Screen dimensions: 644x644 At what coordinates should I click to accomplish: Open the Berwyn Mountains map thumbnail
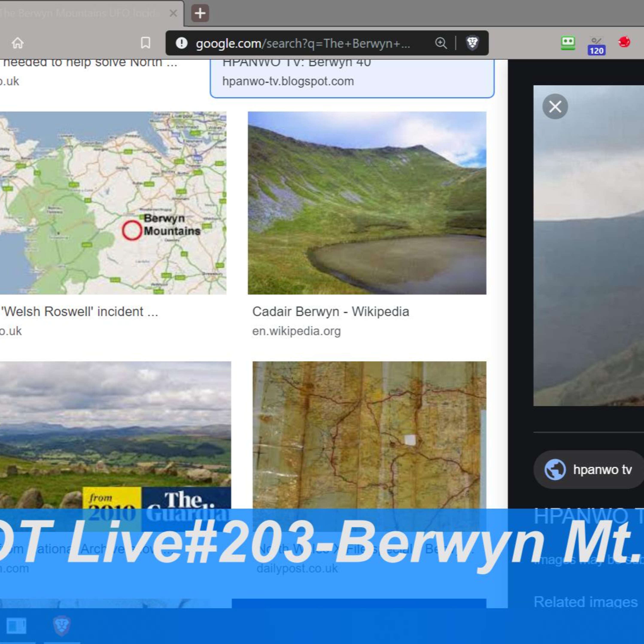pyautogui.click(x=113, y=202)
